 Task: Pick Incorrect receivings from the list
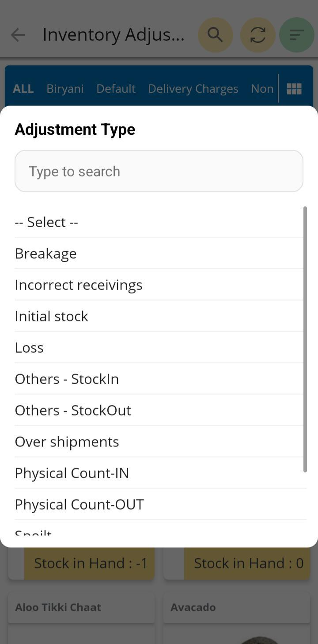(79, 285)
